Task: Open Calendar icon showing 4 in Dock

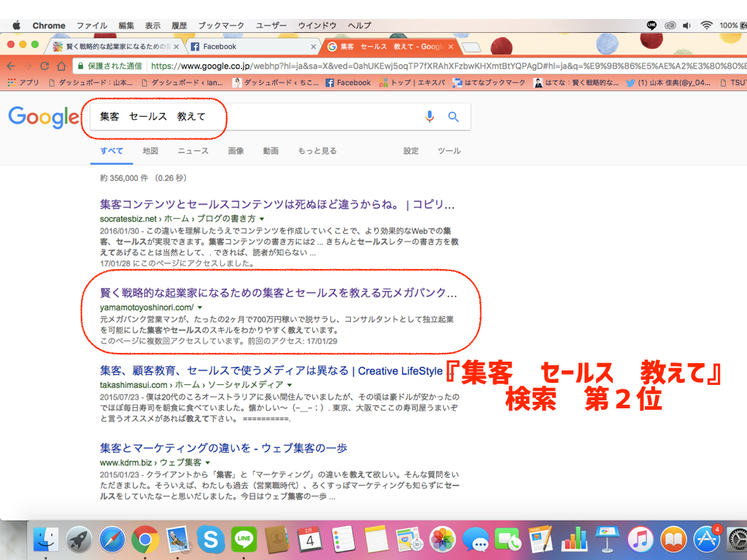Action: (309, 540)
